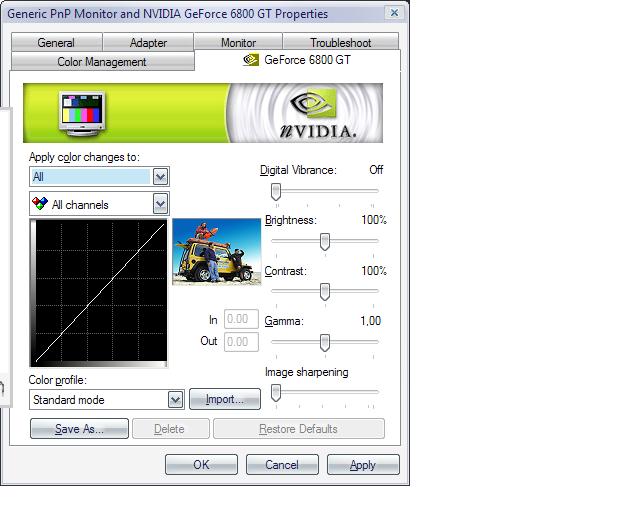Click the 'Gamma:' label

click(284, 321)
